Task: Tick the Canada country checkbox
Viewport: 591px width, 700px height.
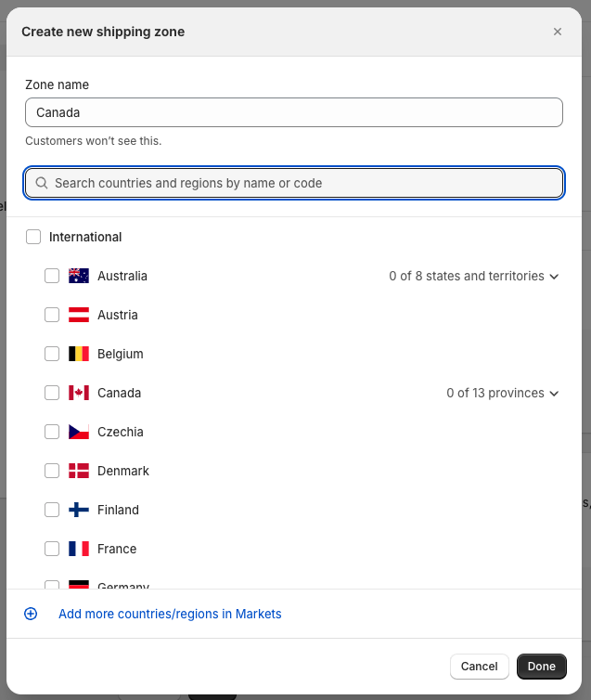Action: tap(52, 393)
